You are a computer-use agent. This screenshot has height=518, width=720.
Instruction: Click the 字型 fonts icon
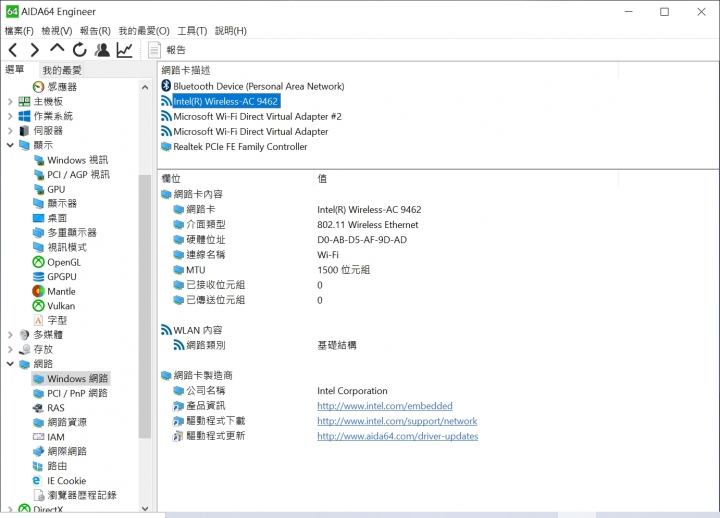(39, 320)
